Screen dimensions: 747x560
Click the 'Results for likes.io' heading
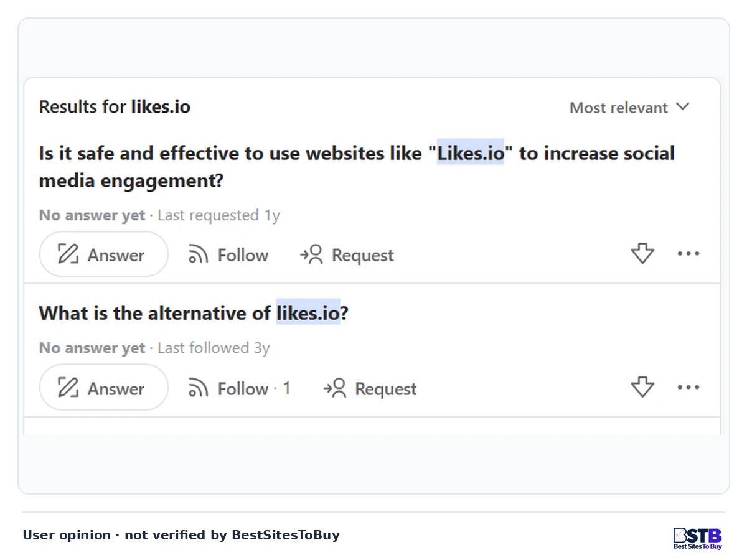coord(115,107)
